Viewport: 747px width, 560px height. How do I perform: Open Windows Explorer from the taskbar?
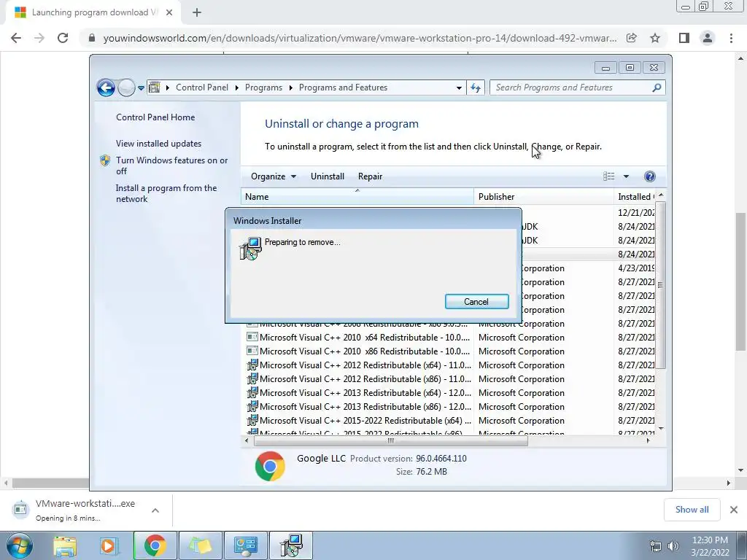tap(64, 545)
